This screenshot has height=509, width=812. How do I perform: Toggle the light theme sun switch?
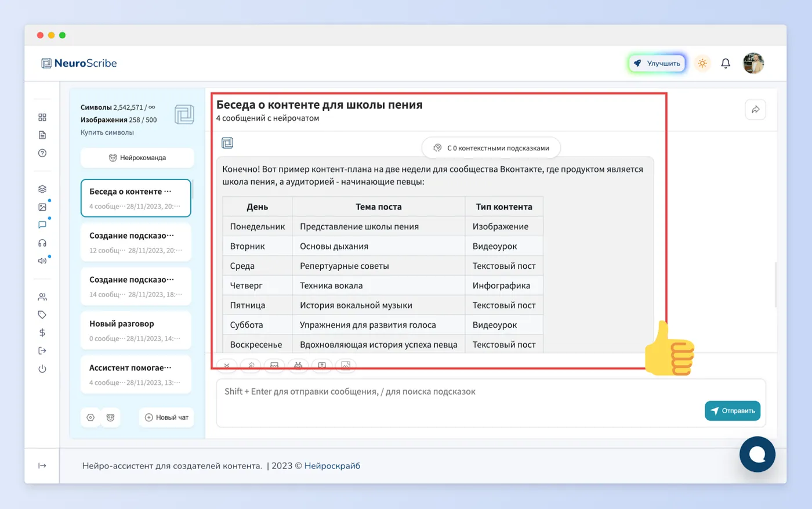pyautogui.click(x=702, y=63)
